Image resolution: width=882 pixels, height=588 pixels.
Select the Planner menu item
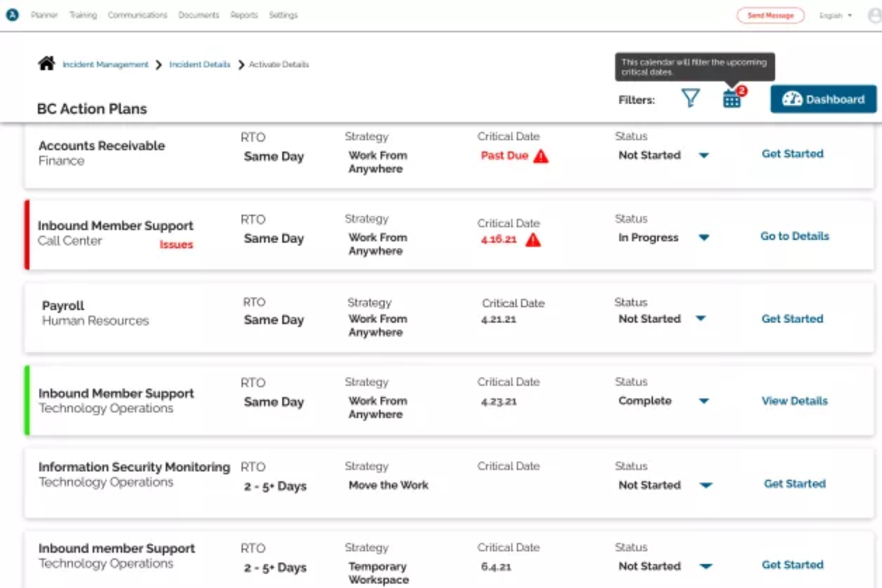point(45,15)
